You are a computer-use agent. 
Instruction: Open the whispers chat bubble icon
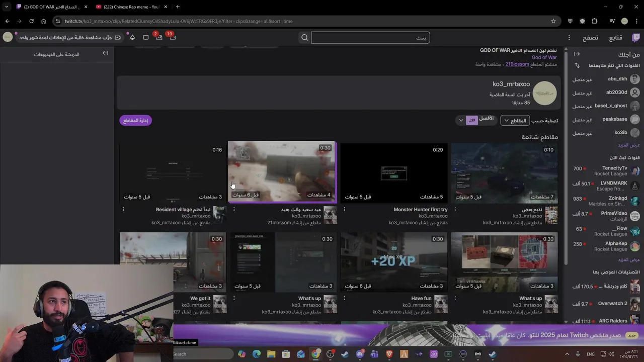click(x=146, y=38)
